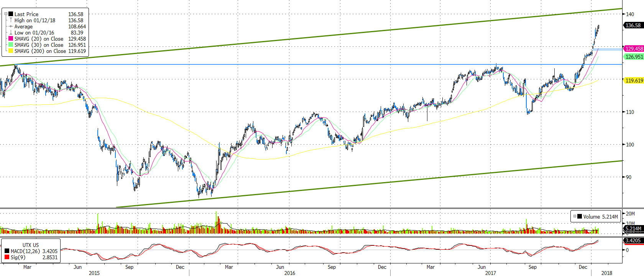The width and height of the screenshot is (644, 278).
Task: Expand the Volume legend entry
Action: pos(575,216)
